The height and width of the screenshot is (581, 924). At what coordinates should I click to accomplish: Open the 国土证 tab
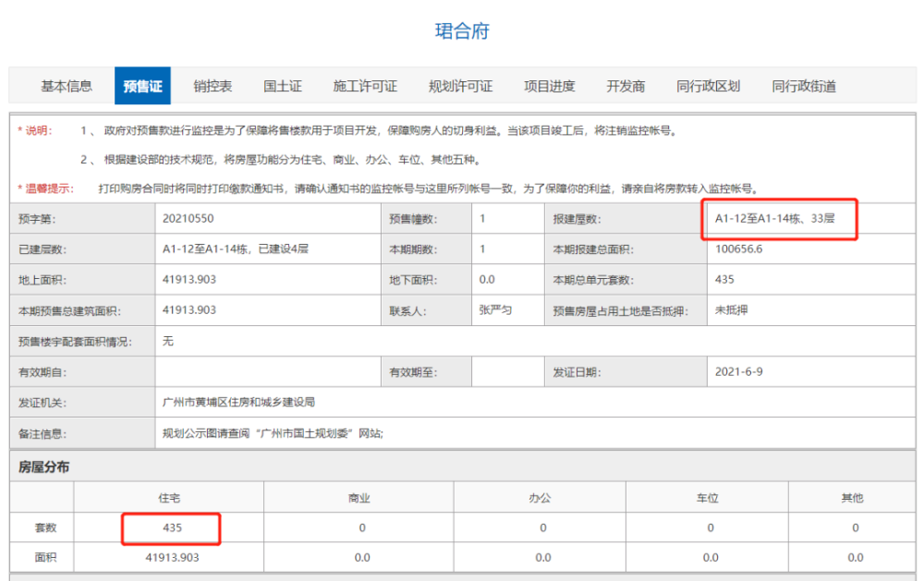282,86
